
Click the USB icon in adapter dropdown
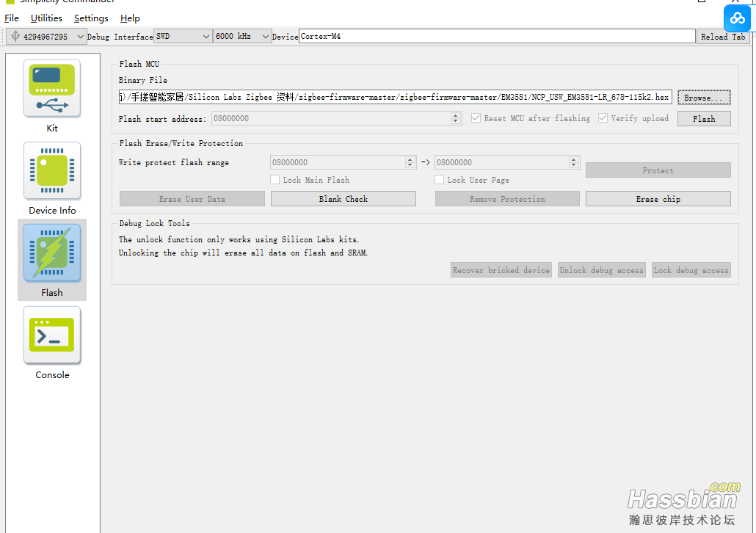tap(15, 36)
